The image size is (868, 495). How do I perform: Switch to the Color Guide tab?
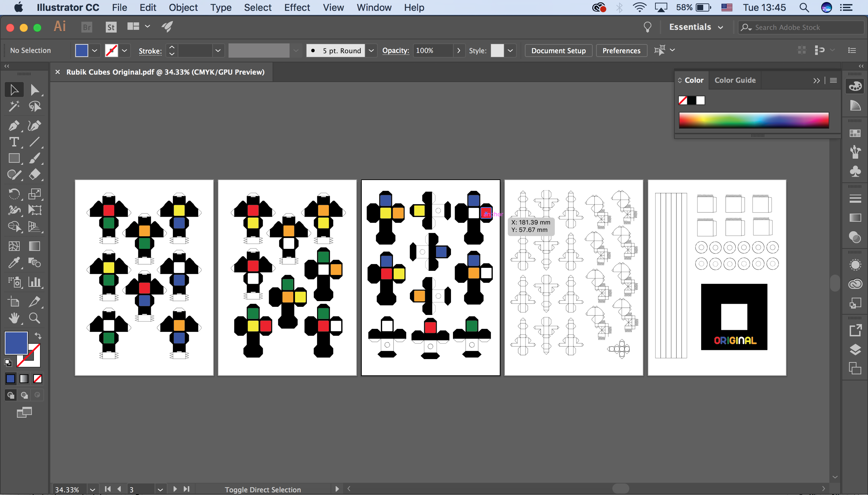[x=735, y=80]
